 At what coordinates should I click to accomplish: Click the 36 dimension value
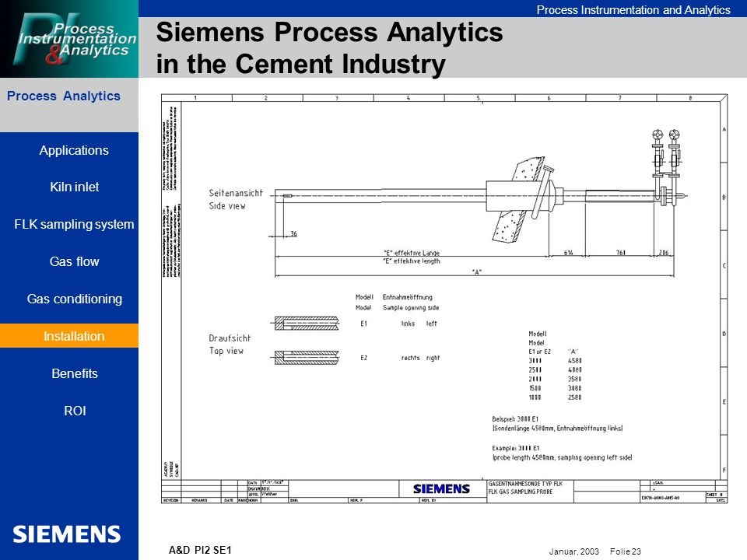click(293, 234)
